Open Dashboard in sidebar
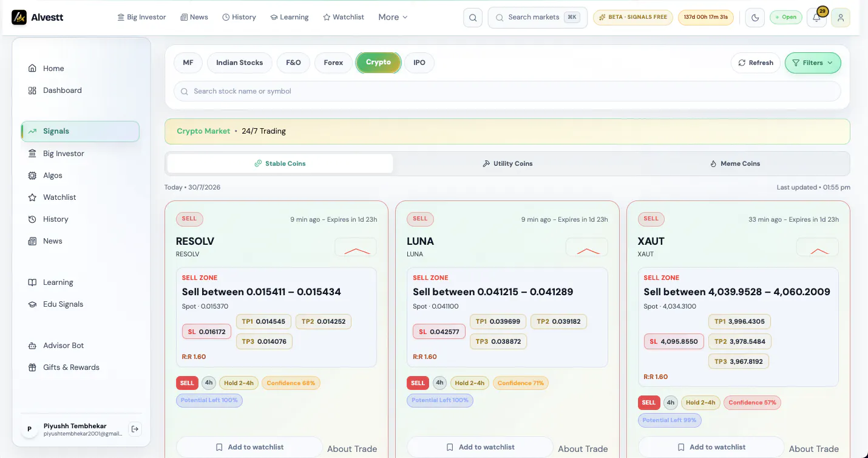The image size is (868, 458). coord(80,91)
